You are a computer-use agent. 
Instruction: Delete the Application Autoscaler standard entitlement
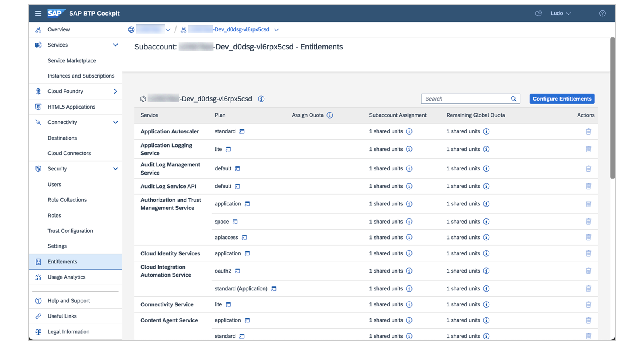588,131
